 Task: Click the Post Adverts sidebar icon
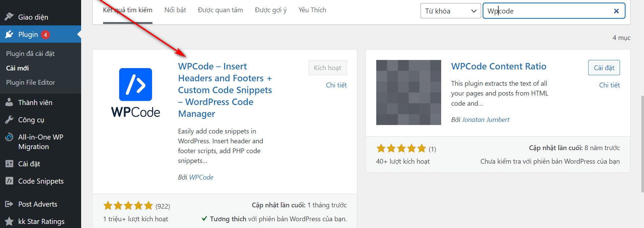click(9, 204)
